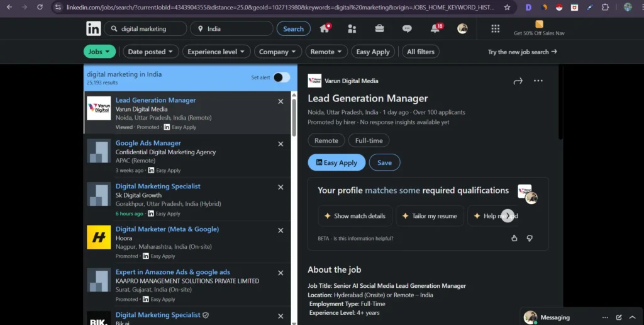Select the Digital Marketing Specialist listing
This screenshot has width=644, height=325.
pos(158,186)
